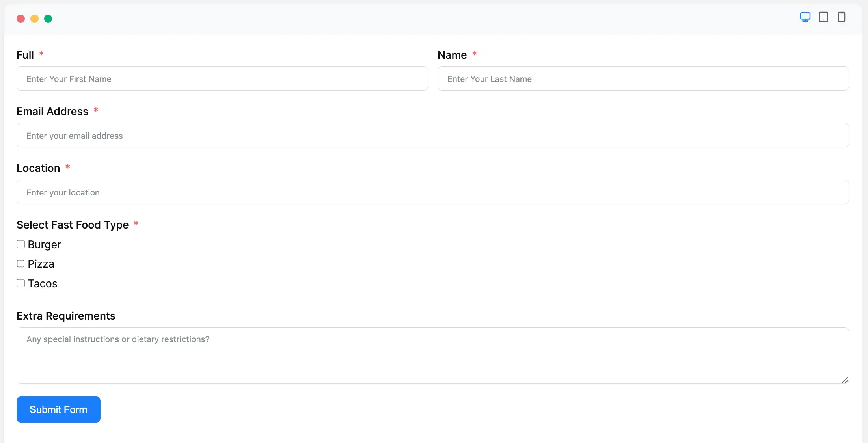Check the Tacos checkbox
Image resolution: width=868 pixels, height=443 pixels.
click(x=21, y=283)
